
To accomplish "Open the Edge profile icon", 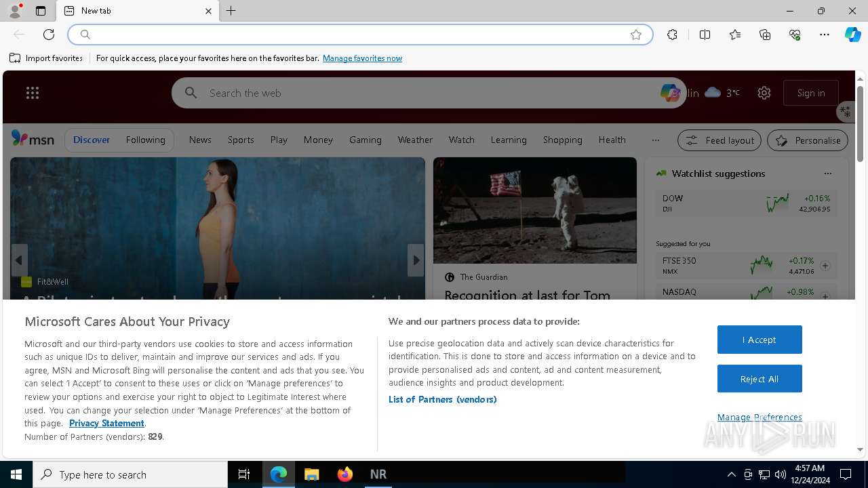I will 15,11.
